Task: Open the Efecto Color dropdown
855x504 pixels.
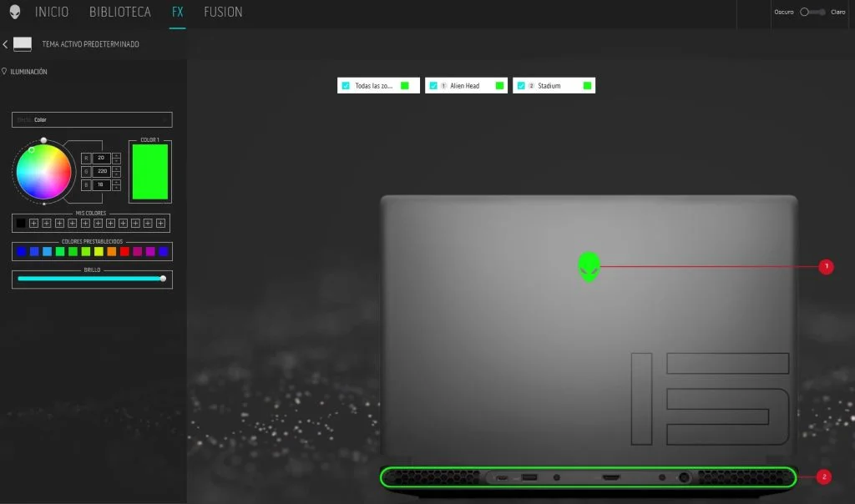Action: click(92, 120)
